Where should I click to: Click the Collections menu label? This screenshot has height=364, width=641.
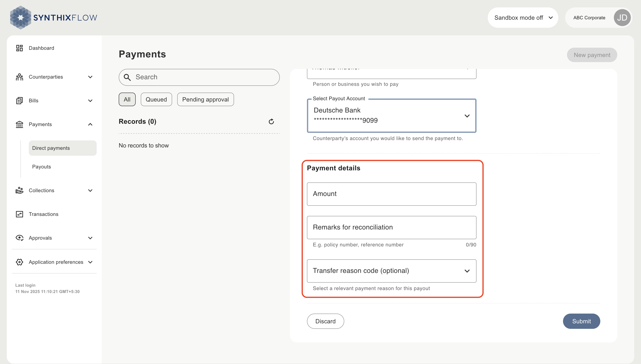(x=42, y=190)
